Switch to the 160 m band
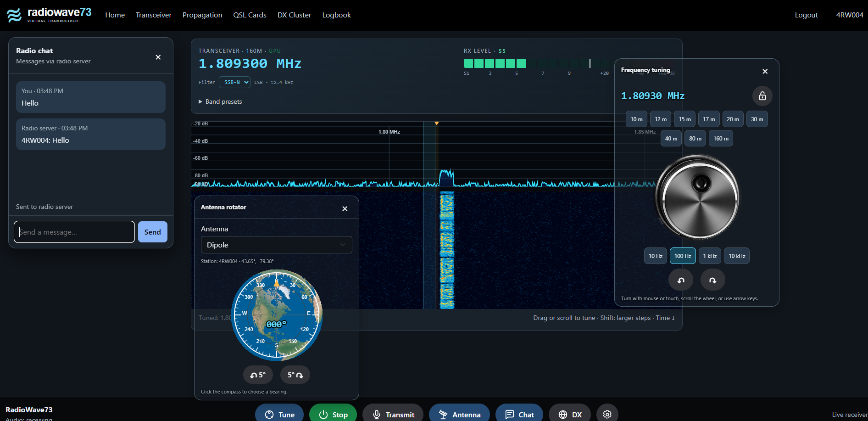 pyautogui.click(x=721, y=139)
